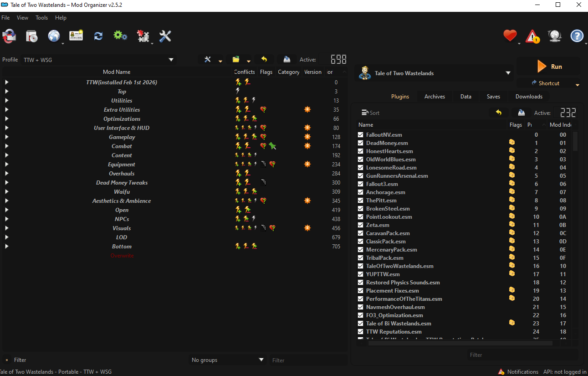Toggle the TaleOfTwoWastelands.esm checkbox

[361, 266]
